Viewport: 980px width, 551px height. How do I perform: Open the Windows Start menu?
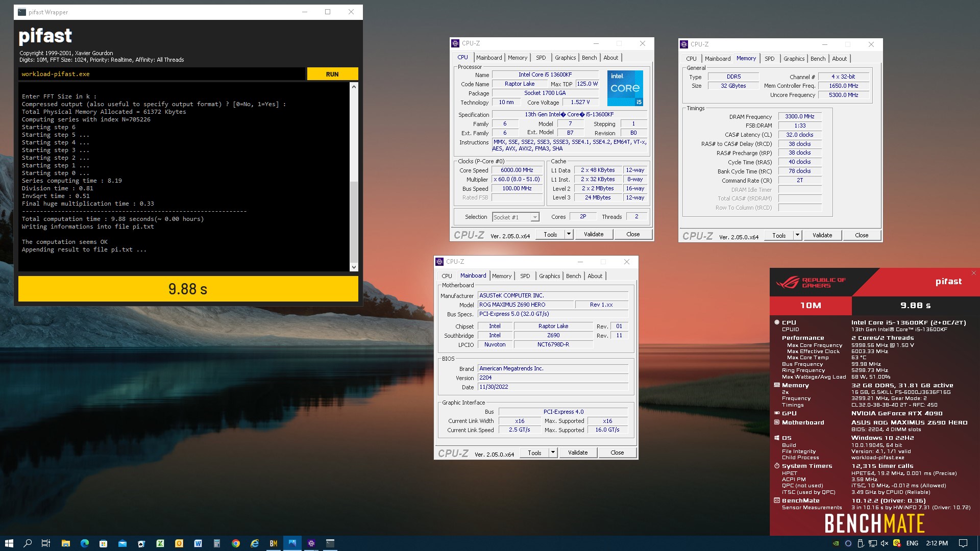coord(9,543)
